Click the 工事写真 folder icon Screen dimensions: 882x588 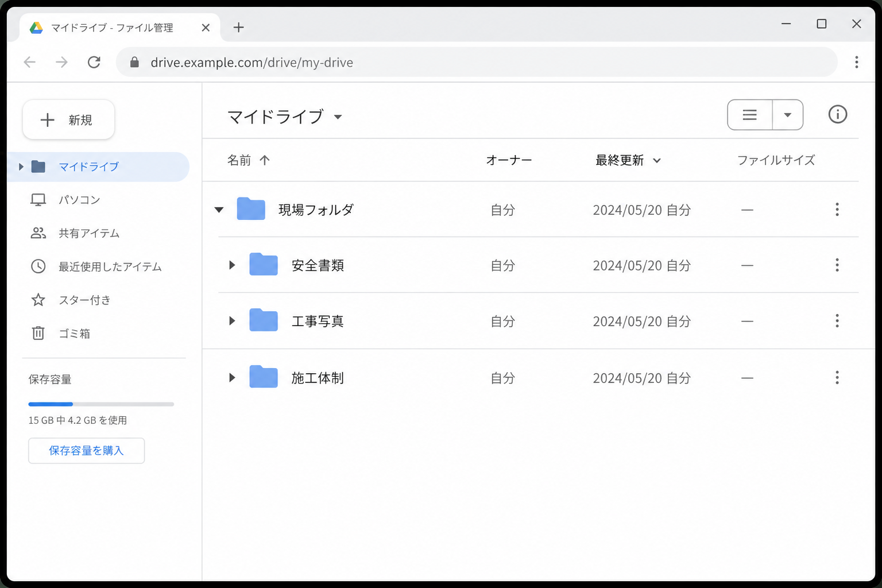pos(264,320)
